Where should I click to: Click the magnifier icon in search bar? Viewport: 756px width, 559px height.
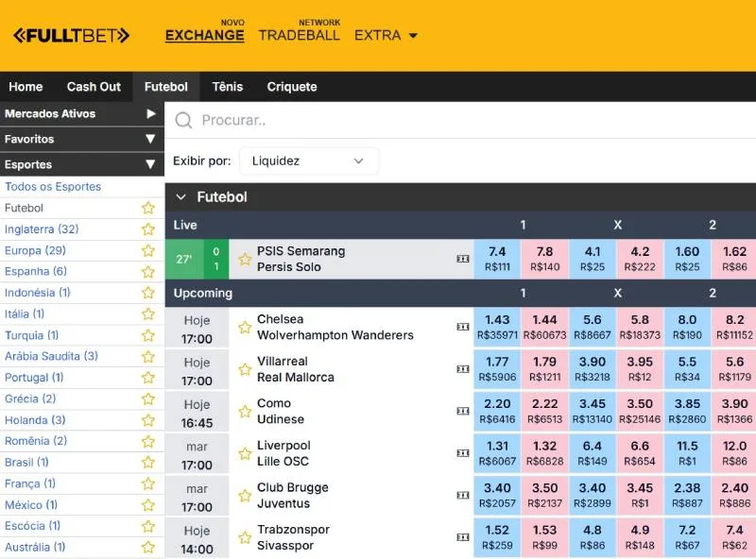click(182, 121)
